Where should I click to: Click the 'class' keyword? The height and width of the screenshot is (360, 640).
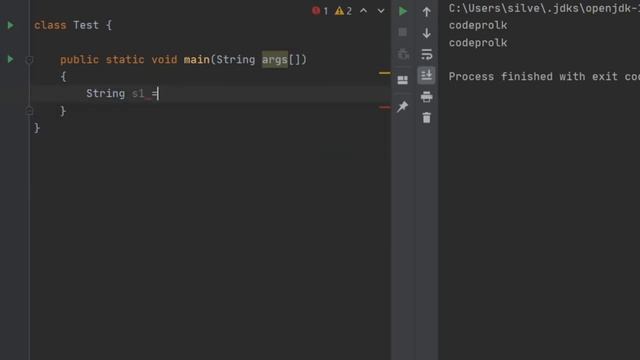tap(50, 25)
